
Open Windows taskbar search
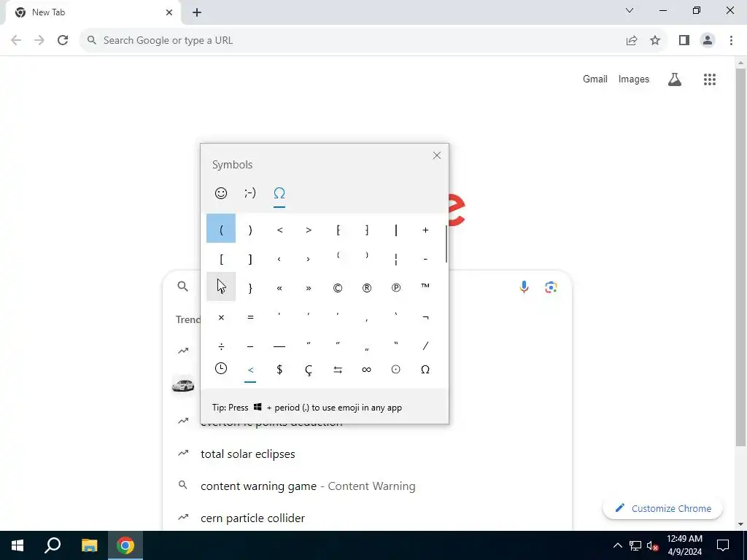(53, 545)
